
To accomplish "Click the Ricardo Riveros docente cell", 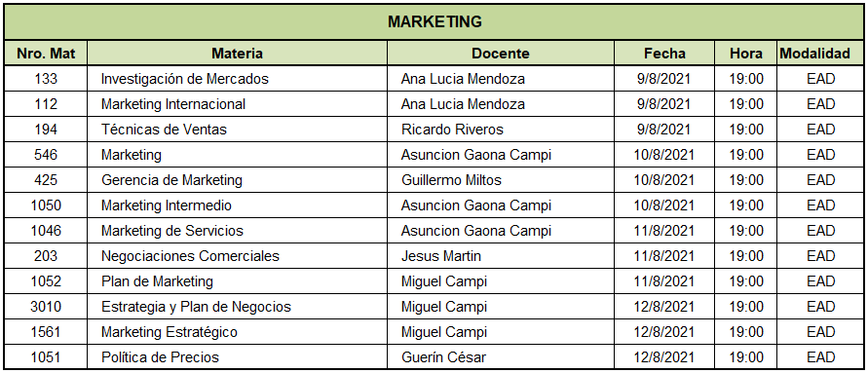I will point(501,130).
